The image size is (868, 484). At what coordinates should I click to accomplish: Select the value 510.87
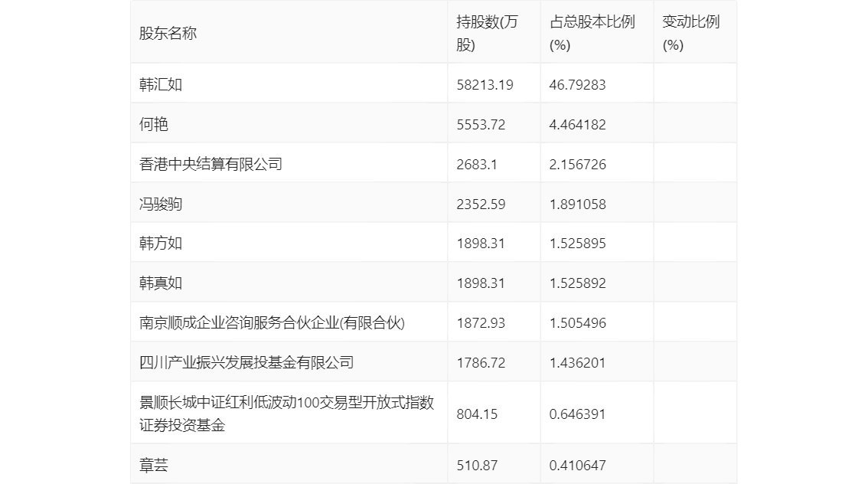(477, 466)
